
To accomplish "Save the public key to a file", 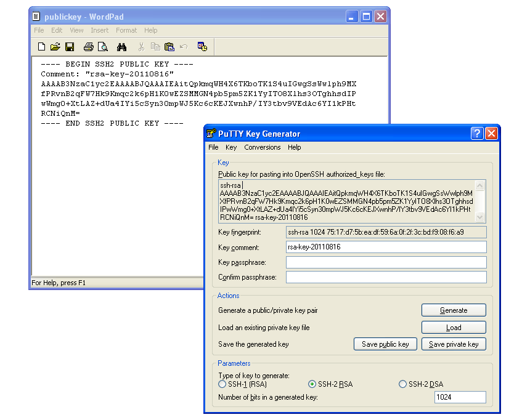I will tap(385, 344).
